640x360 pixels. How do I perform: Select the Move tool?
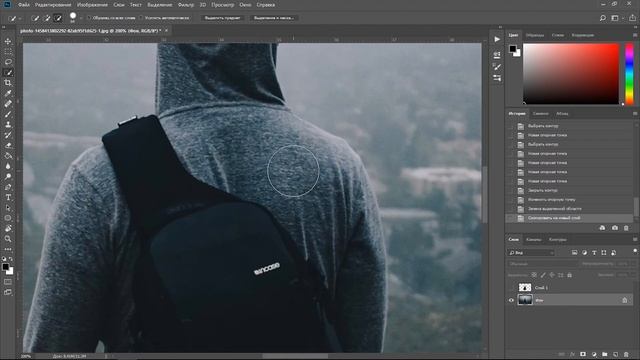(x=8, y=41)
